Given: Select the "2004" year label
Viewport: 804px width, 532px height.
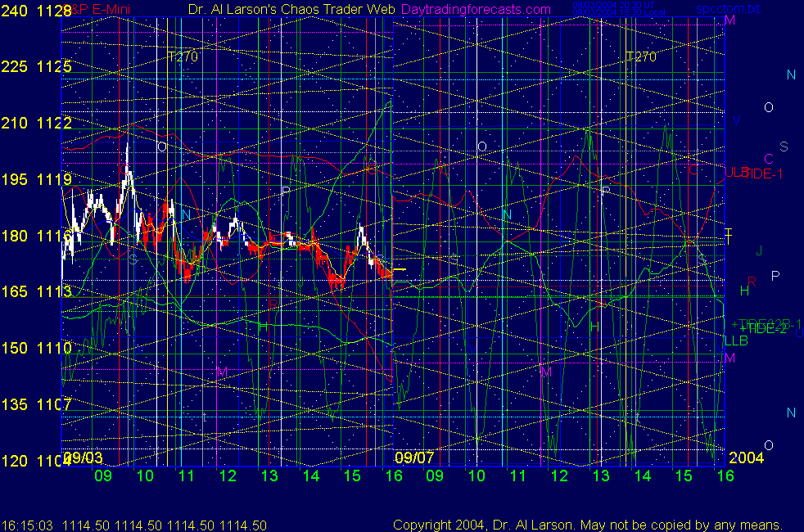Looking at the screenshot, I should (746, 458).
